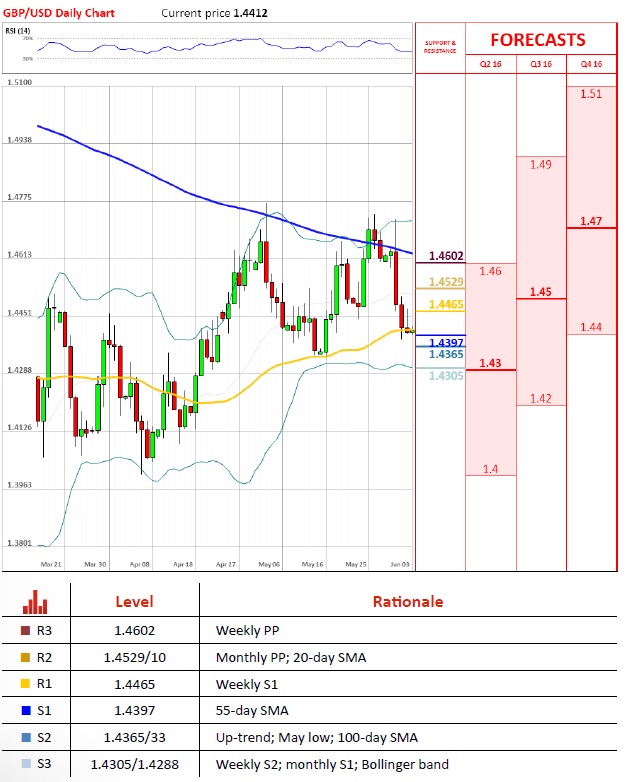Select the S2 steel blue swatch

pyautogui.click(x=26, y=737)
